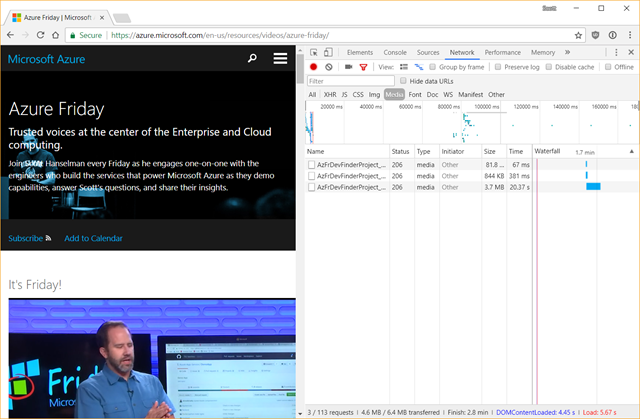
Task: Toggle the waterfall overview icon
Action: pyautogui.click(x=419, y=67)
